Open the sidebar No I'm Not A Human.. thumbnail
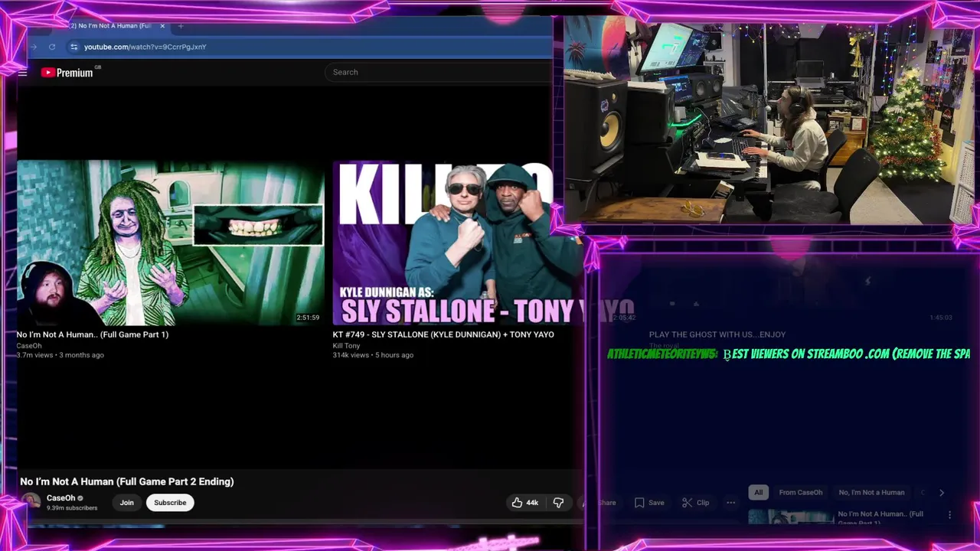This screenshot has width=980, height=551. (791, 517)
